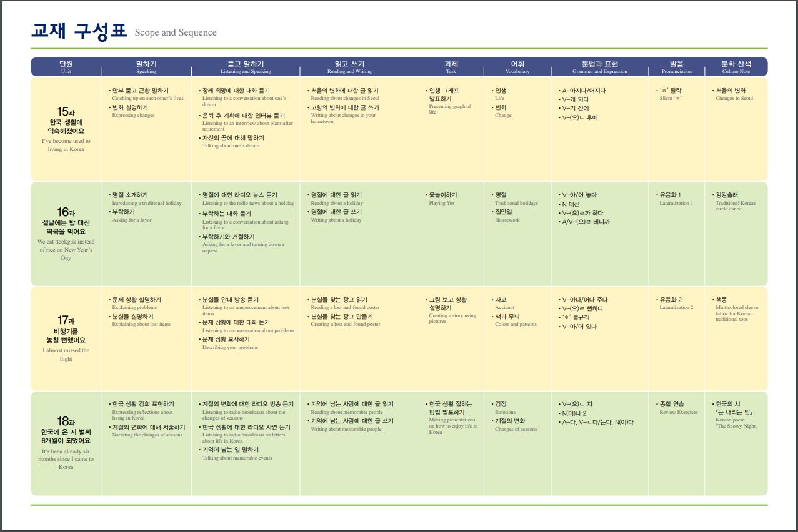Select the "듣고 말하기" column header
Viewport: 798px width, 532px height.
[x=246, y=67]
